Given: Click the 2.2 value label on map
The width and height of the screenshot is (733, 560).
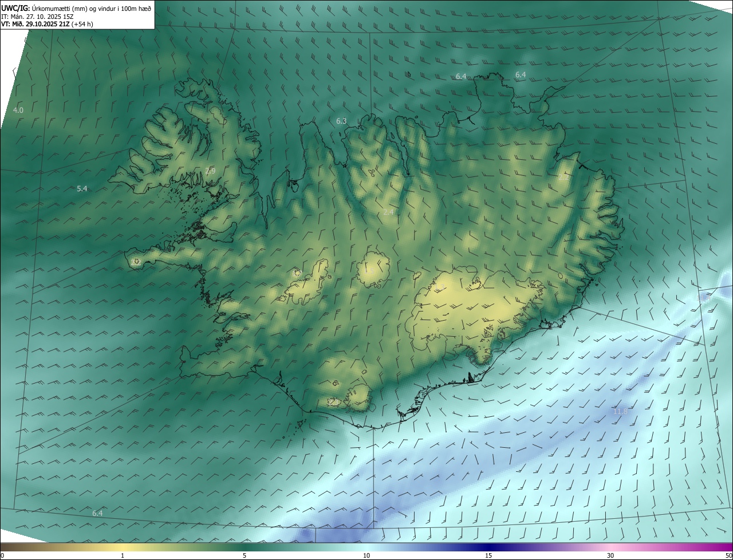Looking at the screenshot, I should (563, 178).
